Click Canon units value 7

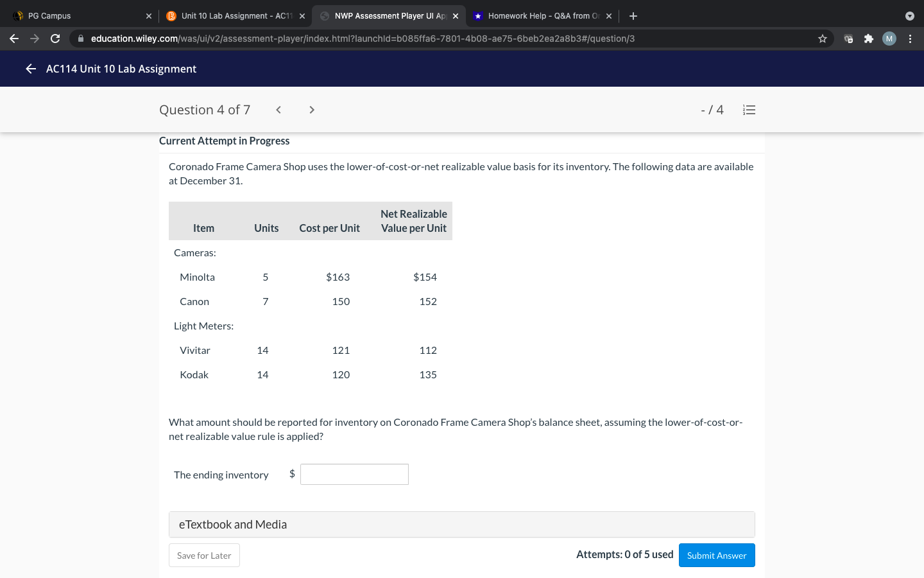[x=266, y=301]
